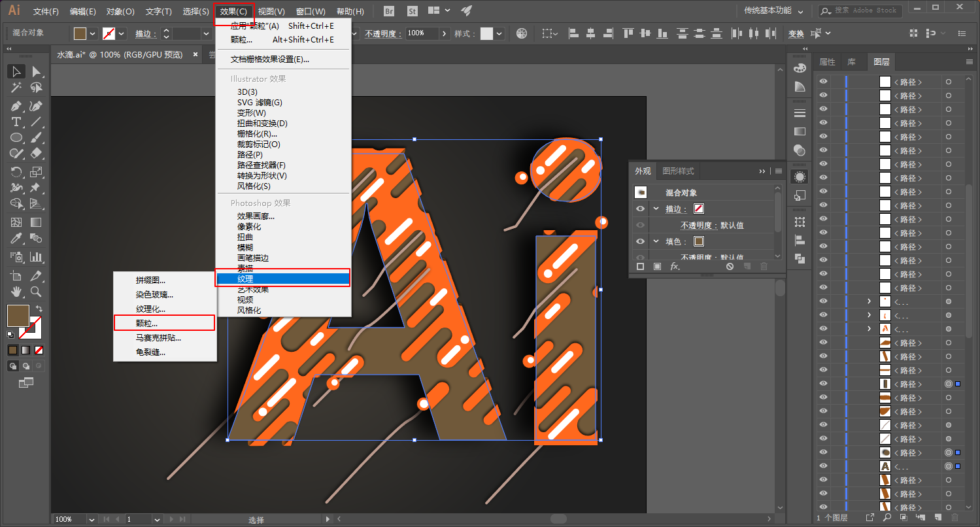Switch to the 图形样式 tab
980x527 pixels.
[x=679, y=171]
